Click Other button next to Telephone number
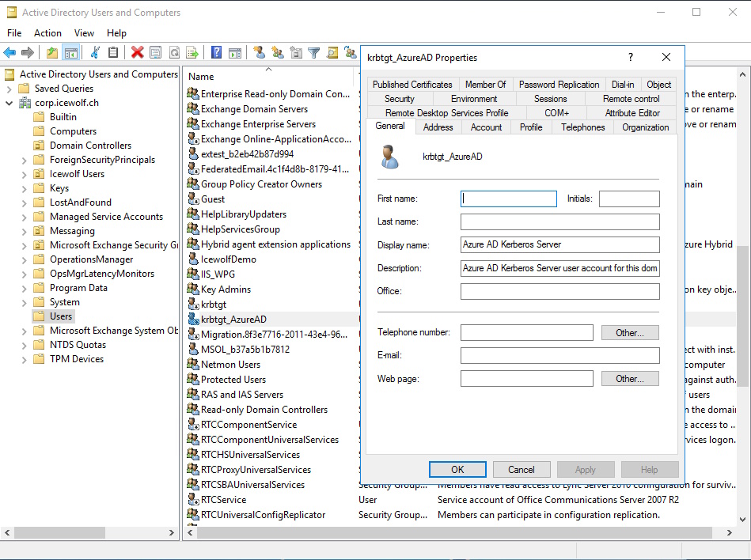The width and height of the screenshot is (751, 560). tap(630, 333)
